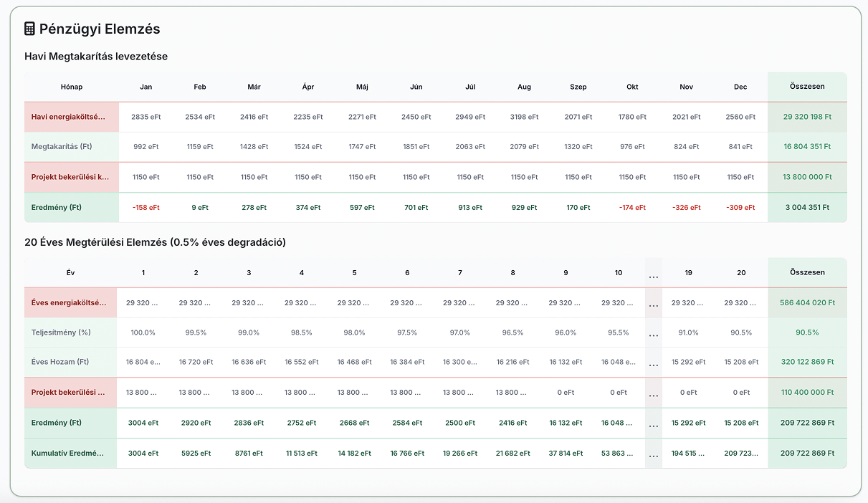Click the 20 Éves Megtérülési Elemzés heading

coord(155,242)
